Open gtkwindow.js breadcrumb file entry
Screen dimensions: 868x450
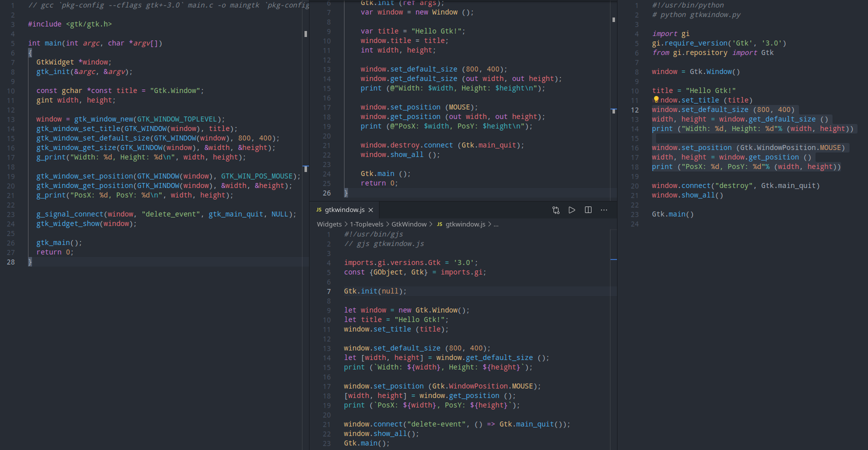point(461,224)
